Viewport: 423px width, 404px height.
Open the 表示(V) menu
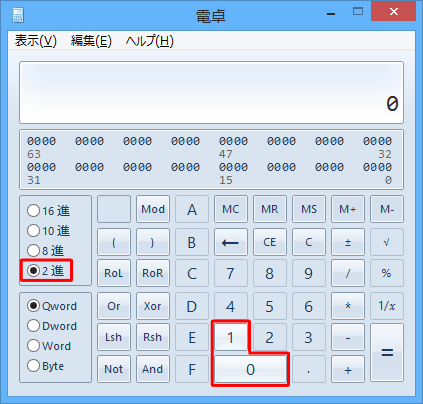(x=36, y=41)
